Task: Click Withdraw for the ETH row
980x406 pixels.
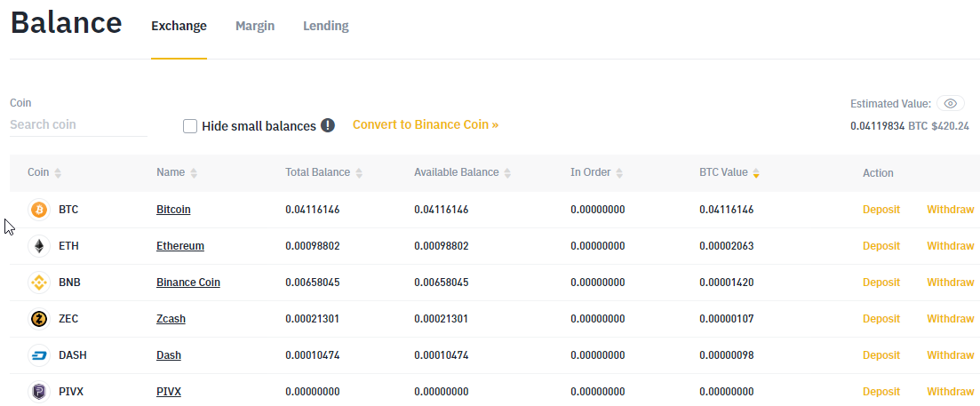Action: click(950, 246)
